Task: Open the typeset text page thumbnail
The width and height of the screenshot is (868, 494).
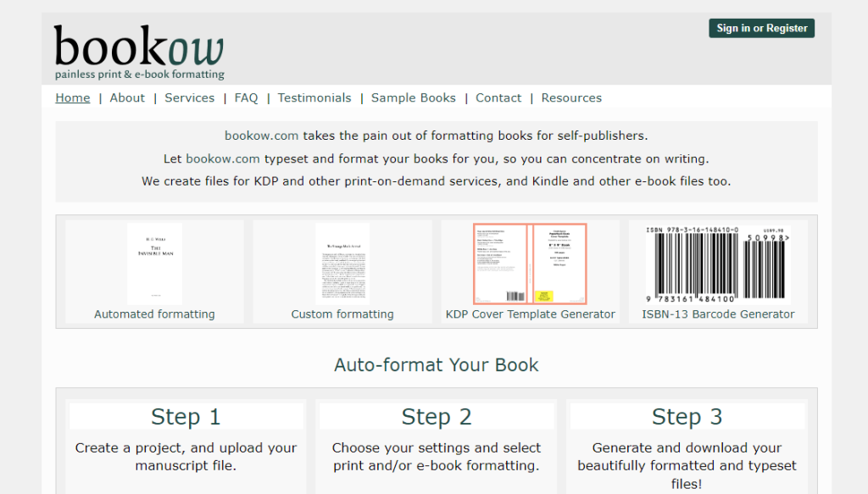Action: click(342, 264)
